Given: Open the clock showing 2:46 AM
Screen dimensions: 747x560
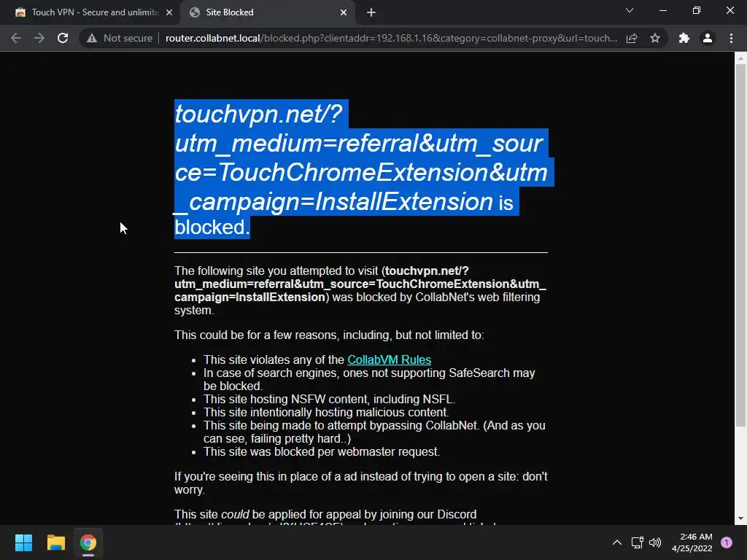Looking at the screenshot, I should click(692, 542).
